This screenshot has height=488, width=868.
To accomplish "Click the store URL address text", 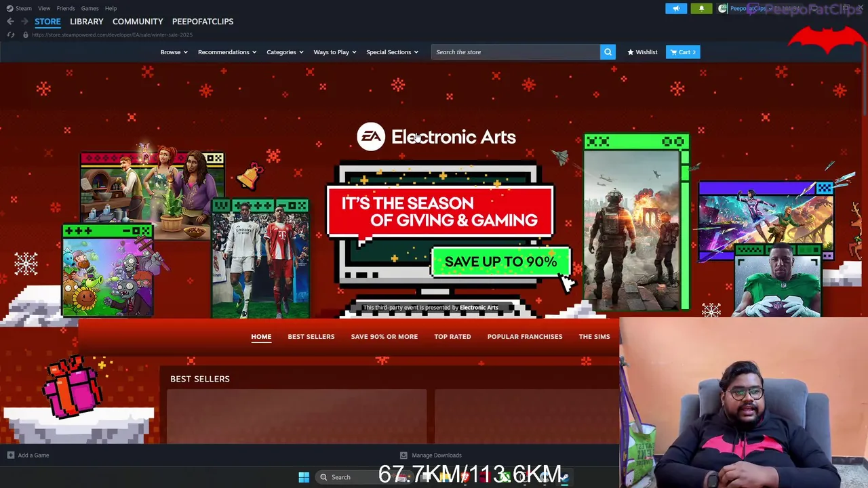I will pos(112,35).
